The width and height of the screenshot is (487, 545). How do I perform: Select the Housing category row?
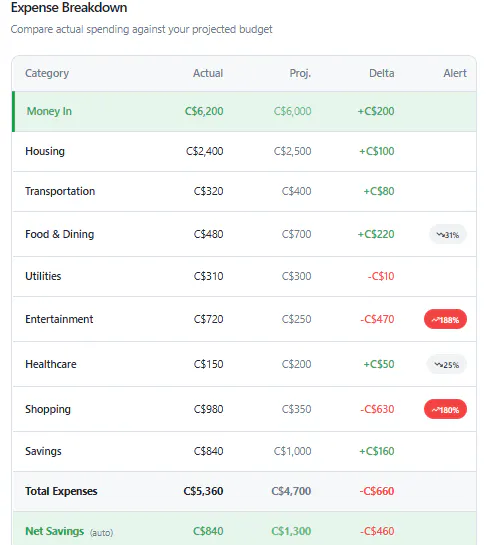coord(245,152)
